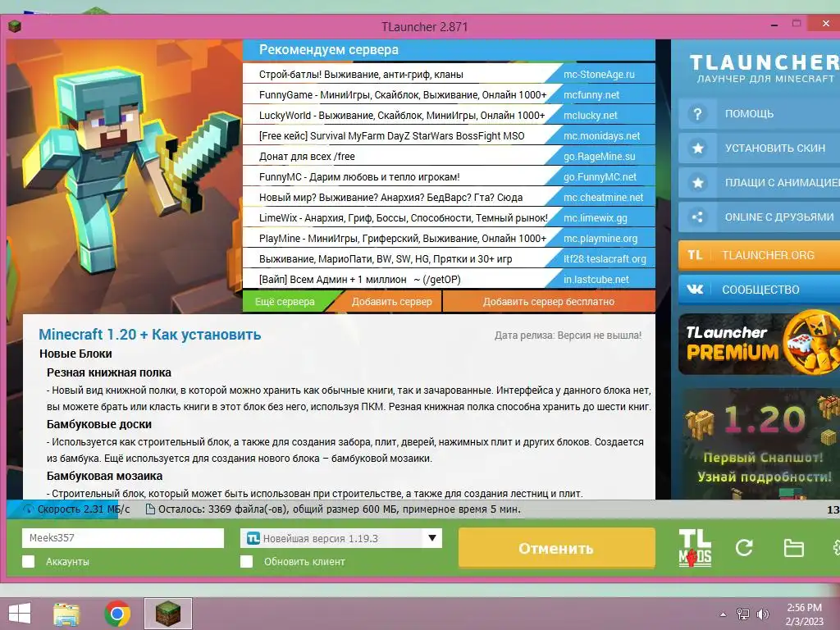Click the file icon beside Осталось
Screen dimensions: 840x630
pyautogui.click(x=151, y=509)
